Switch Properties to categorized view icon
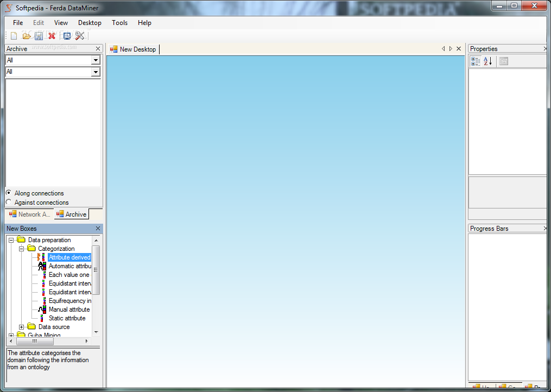This screenshot has width=551, height=392. pos(476,61)
